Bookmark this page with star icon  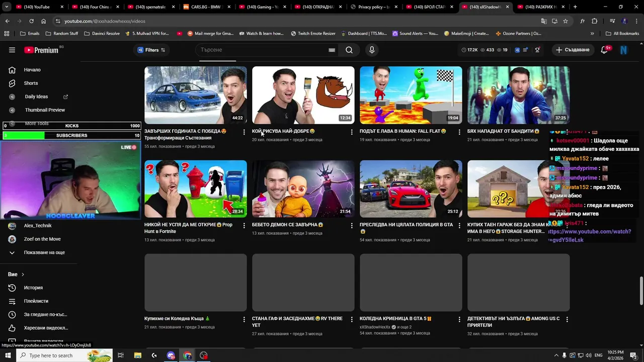(566, 21)
